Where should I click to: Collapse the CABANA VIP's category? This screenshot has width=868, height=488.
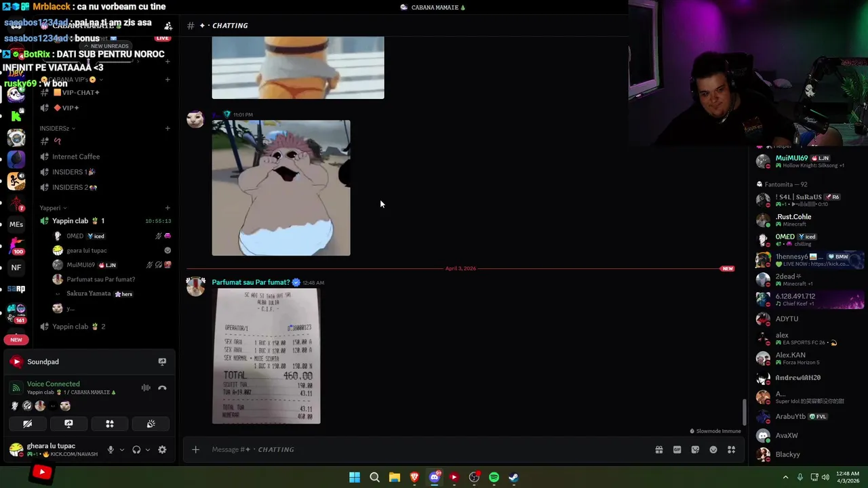click(x=71, y=79)
